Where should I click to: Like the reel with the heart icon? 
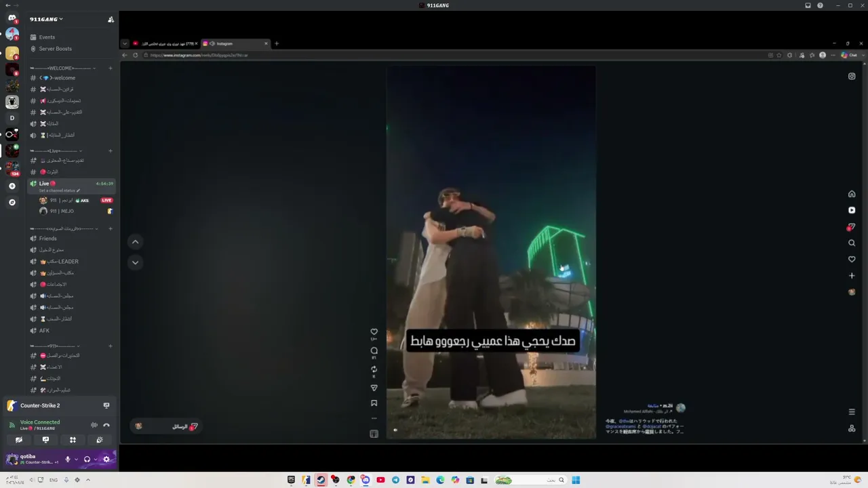tap(374, 332)
